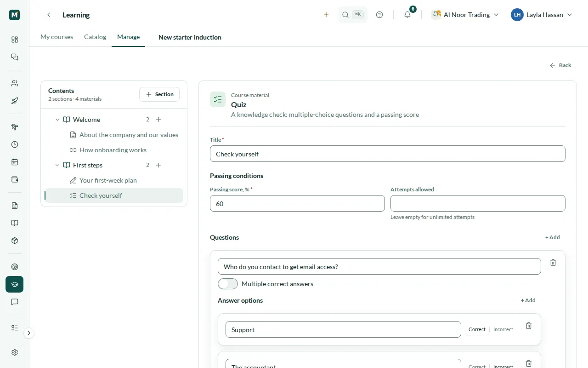
Task: Focus the Passing score field
Action: [x=297, y=203]
